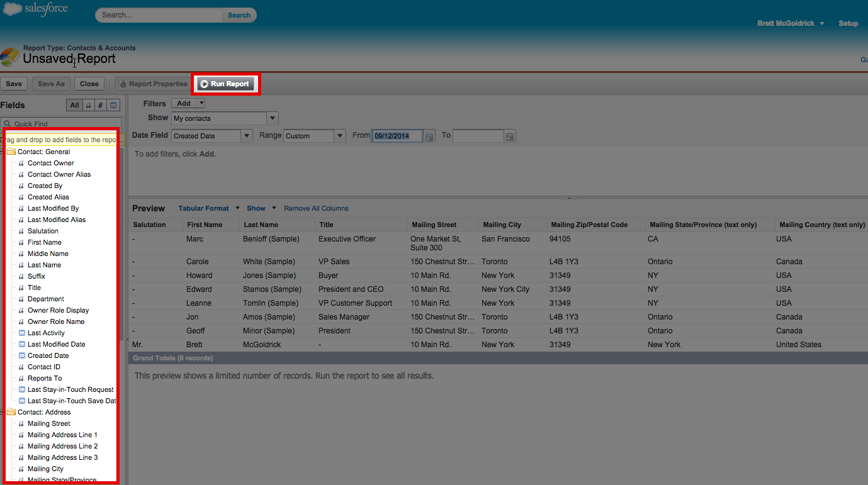Filter fields by number (#) type icon
This screenshot has width=868, height=485.
pos(101,105)
